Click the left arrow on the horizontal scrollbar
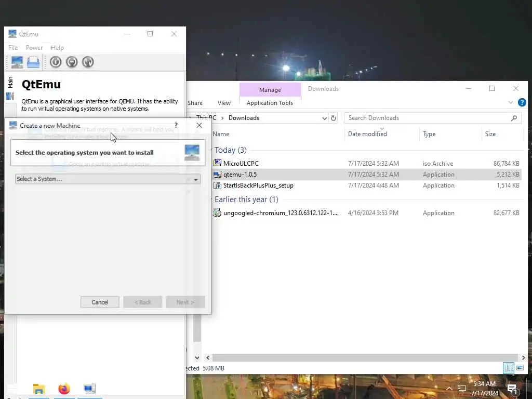532x399 pixels. 208,357
